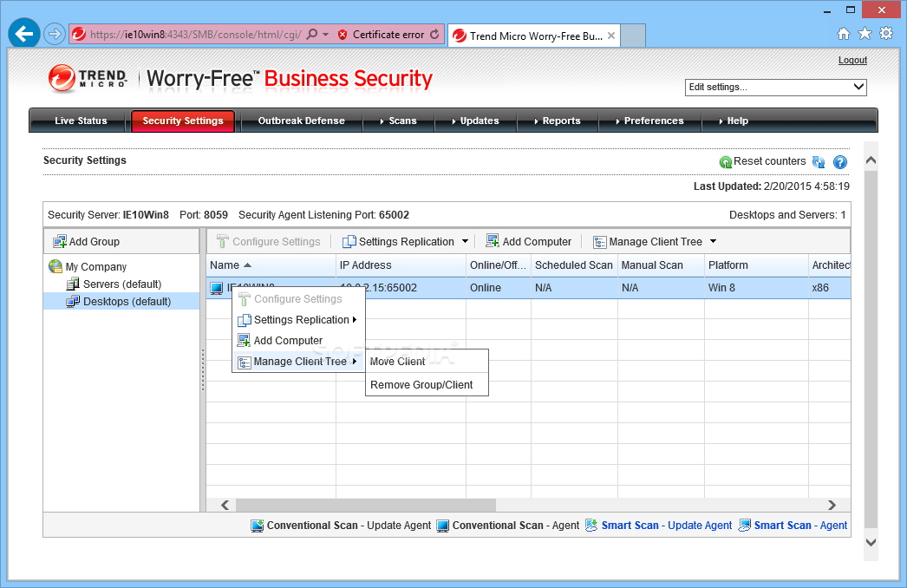Open the Outbreak Defense tab
This screenshot has width=907, height=588.
[302, 121]
